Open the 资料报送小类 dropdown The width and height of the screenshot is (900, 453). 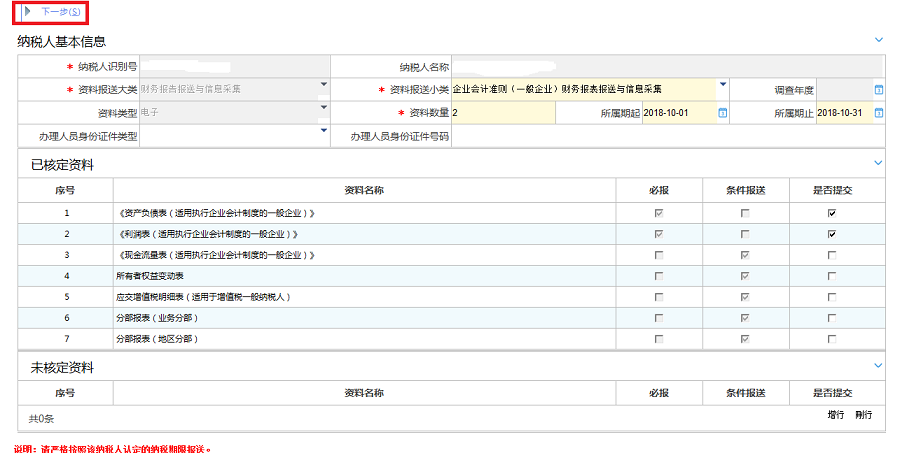pyautogui.click(x=722, y=84)
